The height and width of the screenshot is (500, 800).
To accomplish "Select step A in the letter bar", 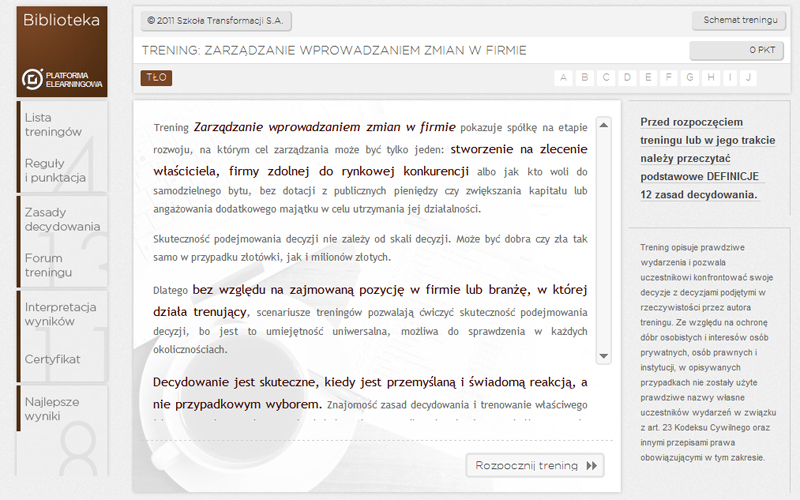I will pyautogui.click(x=563, y=78).
